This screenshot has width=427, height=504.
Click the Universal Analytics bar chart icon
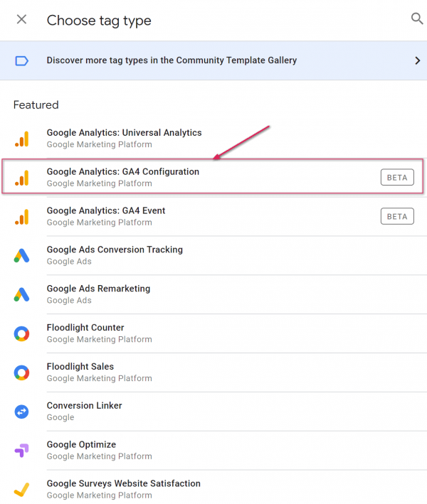point(22,139)
